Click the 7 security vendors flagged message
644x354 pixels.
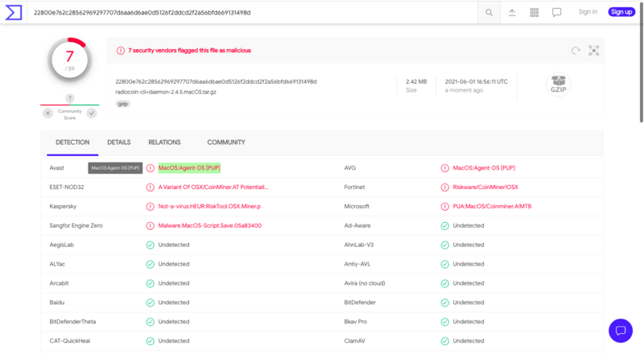189,51
